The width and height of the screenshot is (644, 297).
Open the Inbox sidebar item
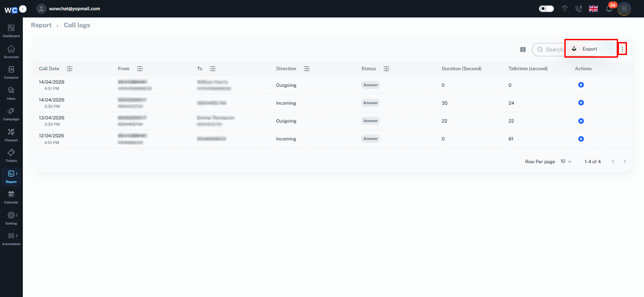point(11,93)
